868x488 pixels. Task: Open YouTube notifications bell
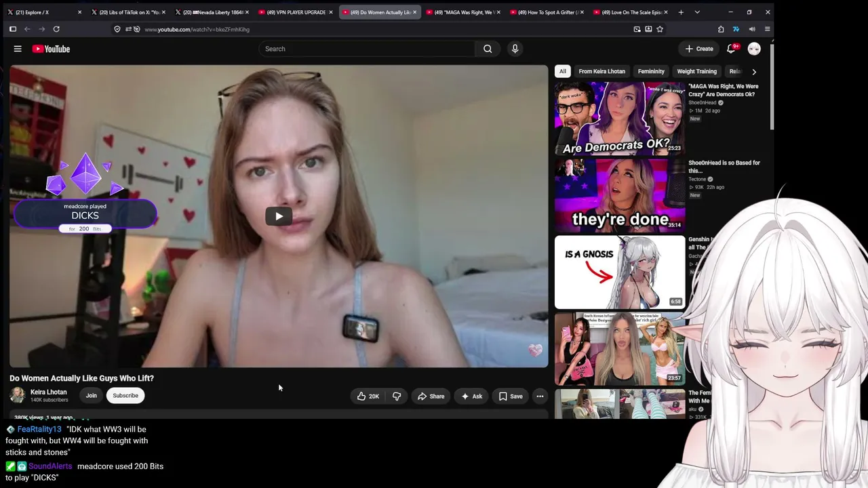click(x=731, y=49)
